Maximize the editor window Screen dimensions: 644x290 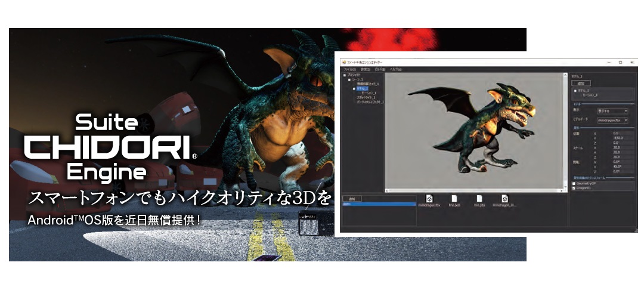click(620, 63)
